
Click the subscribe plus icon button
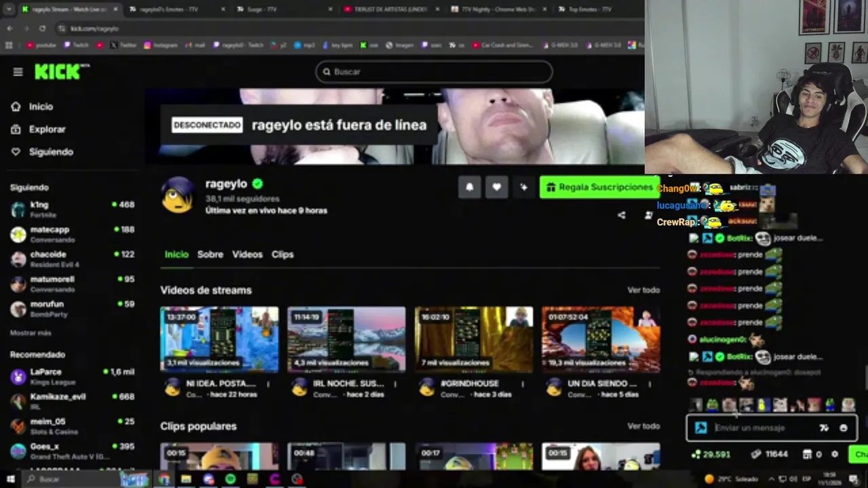pyautogui.click(x=524, y=188)
